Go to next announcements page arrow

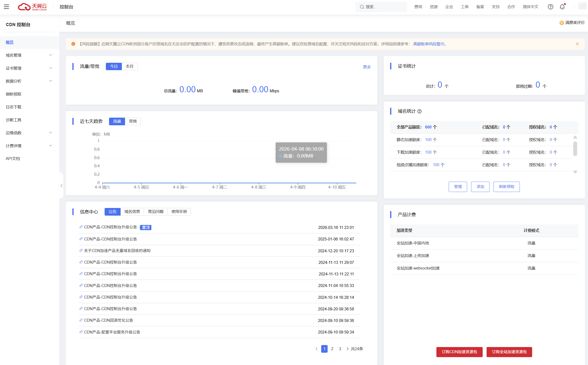pos(348,349)
